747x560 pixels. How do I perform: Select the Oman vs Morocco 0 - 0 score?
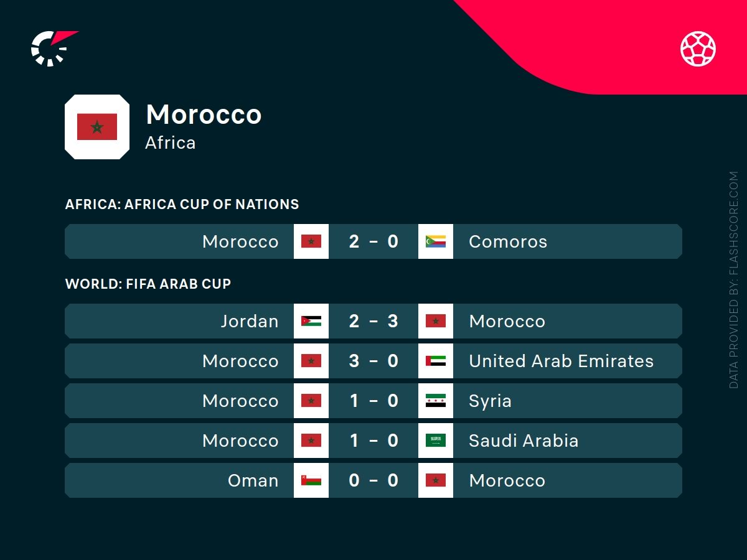[374, 480]
